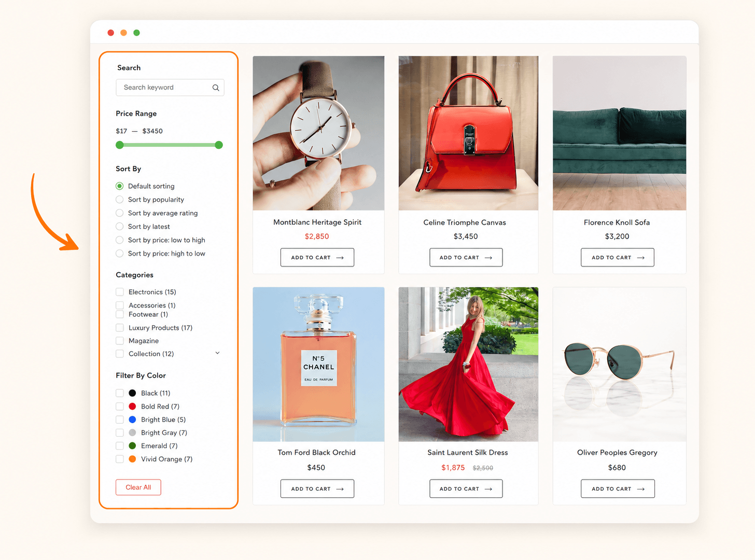Click the Clear All button
This screenshot has height=560, width=755.
138,487
